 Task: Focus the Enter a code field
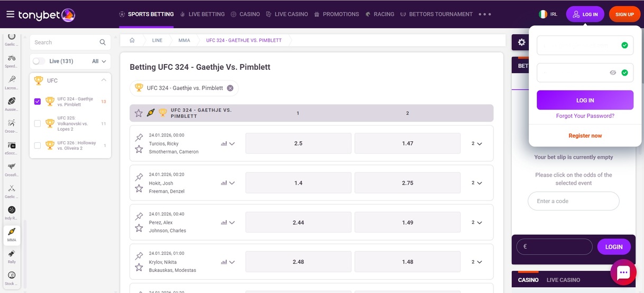[x=573, y=201]
